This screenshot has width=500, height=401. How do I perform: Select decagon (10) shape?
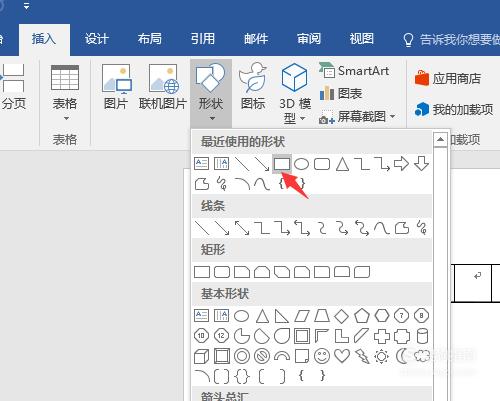pos(201,336)
